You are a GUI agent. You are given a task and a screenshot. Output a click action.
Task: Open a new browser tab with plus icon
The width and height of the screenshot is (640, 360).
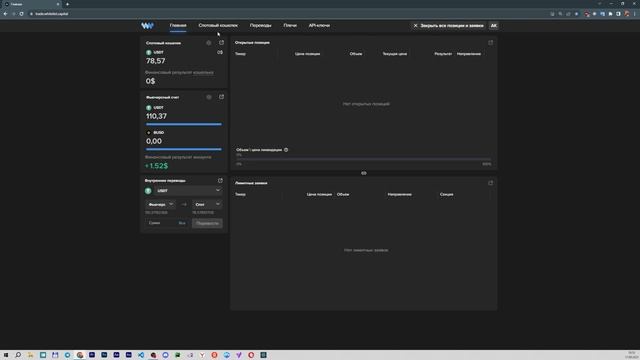pos(67,4)
